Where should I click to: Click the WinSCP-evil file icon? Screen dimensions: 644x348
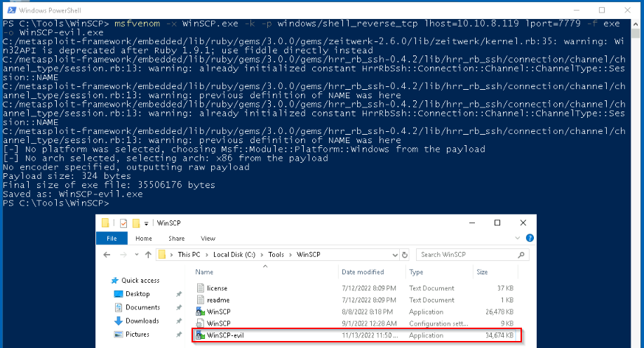coord(200,335)
